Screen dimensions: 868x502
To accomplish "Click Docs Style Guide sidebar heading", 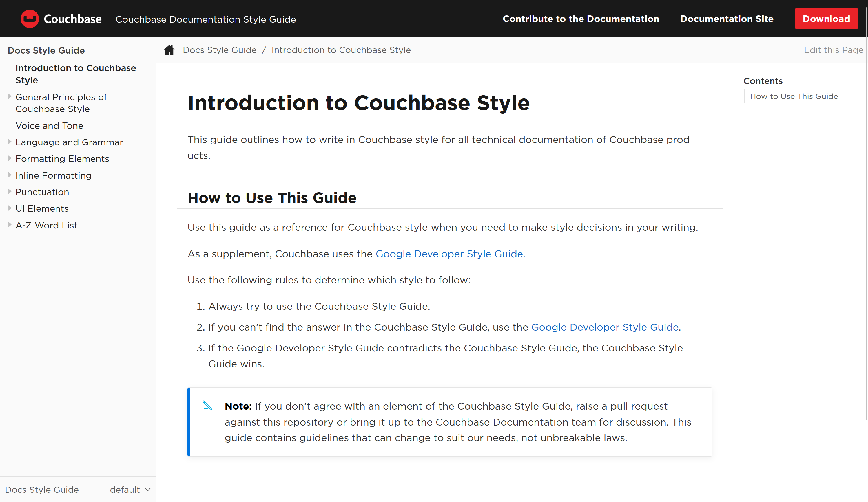I will (46, 50).
